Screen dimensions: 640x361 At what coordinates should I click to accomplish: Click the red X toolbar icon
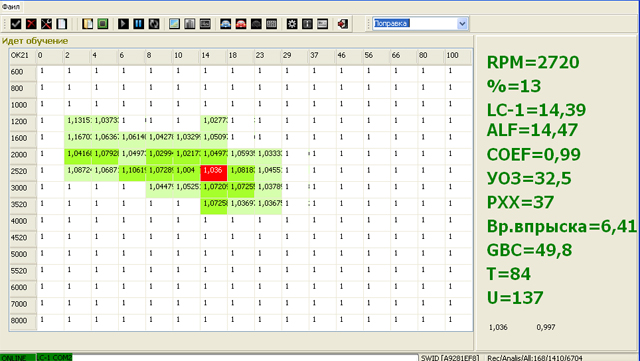31,24
